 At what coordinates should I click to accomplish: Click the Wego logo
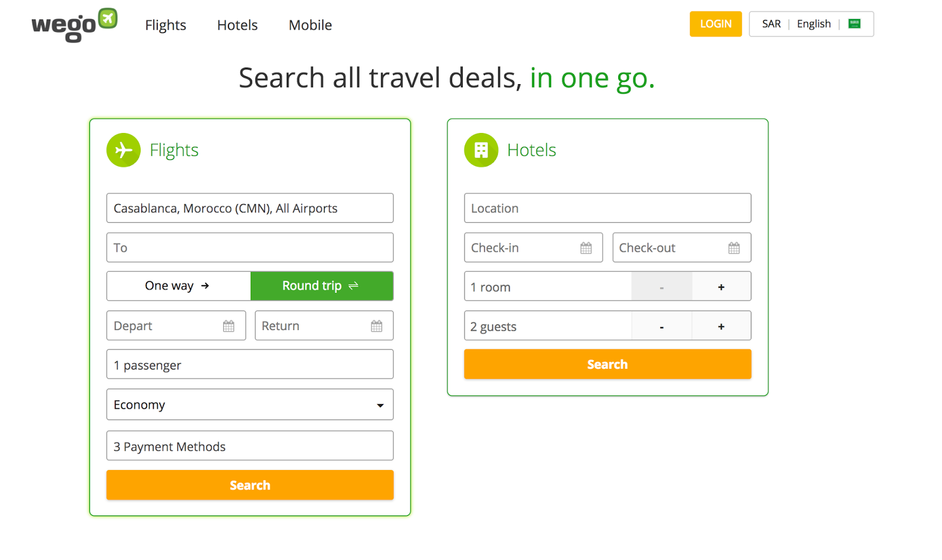point(74,25)
